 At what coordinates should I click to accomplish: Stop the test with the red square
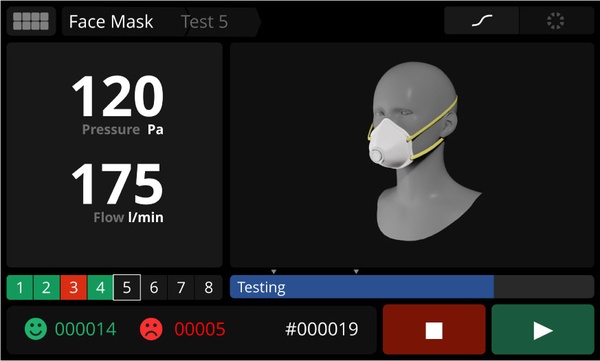[x=434, y=330]
